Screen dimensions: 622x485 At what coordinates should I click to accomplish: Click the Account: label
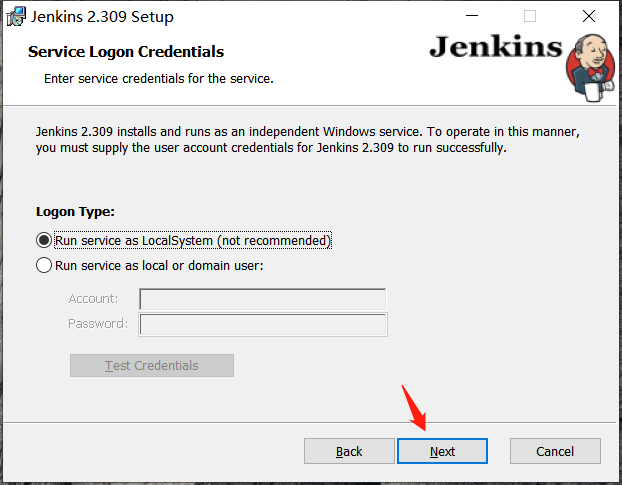tap(93, 299)
